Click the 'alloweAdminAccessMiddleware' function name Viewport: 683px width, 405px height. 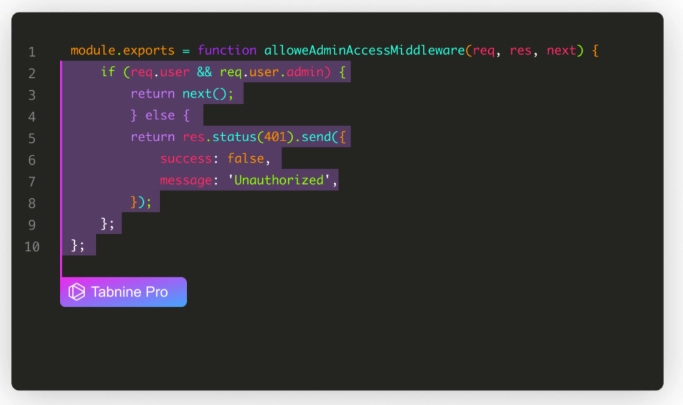[364, 51]
